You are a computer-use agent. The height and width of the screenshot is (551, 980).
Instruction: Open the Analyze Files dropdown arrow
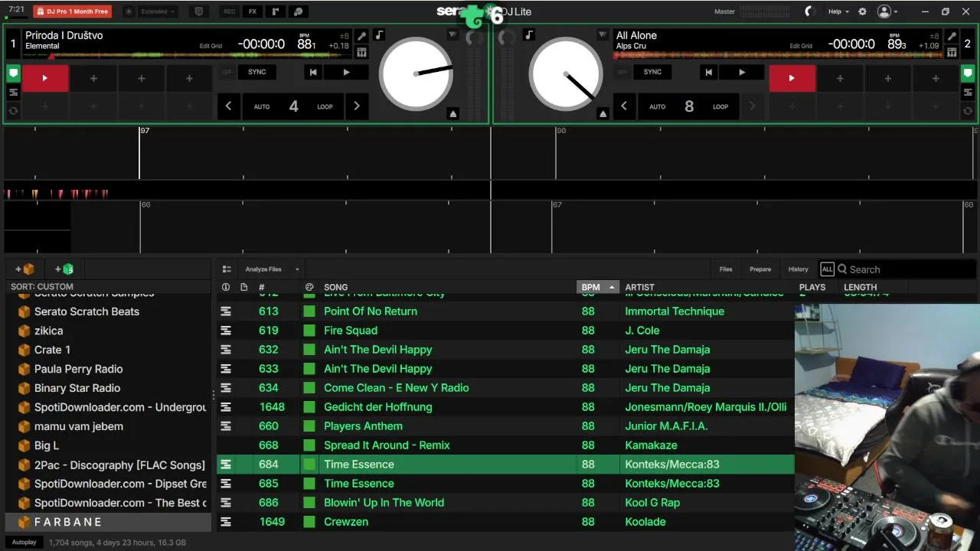pos(297,269)
